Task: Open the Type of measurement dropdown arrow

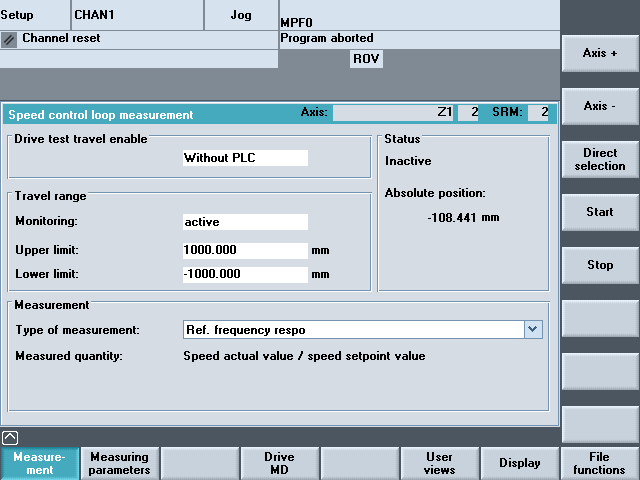Action: 533,329
